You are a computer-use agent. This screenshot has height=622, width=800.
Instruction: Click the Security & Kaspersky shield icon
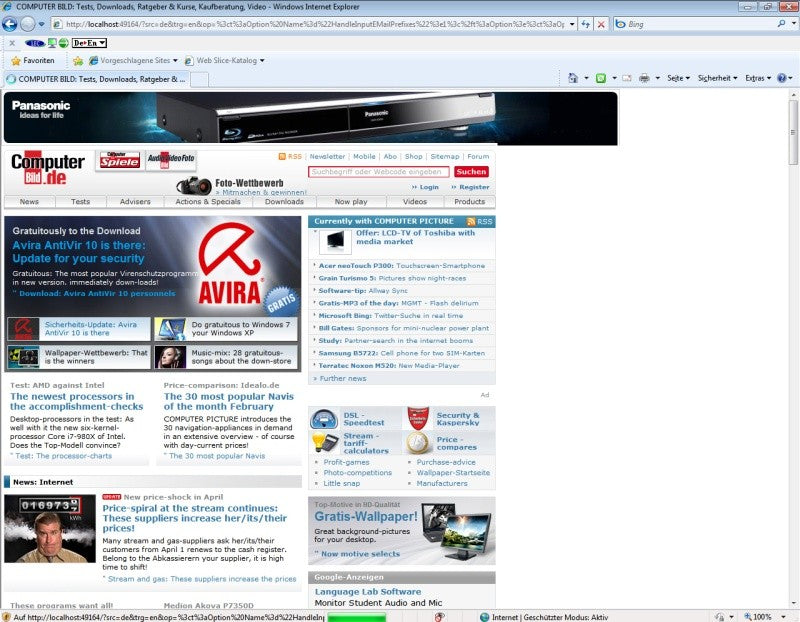tap(418, 418)
